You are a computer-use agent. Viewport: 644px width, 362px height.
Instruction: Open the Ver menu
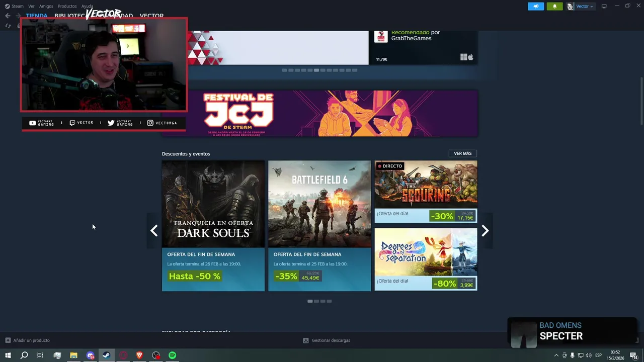pyautogui.click(x=31, y=6)
